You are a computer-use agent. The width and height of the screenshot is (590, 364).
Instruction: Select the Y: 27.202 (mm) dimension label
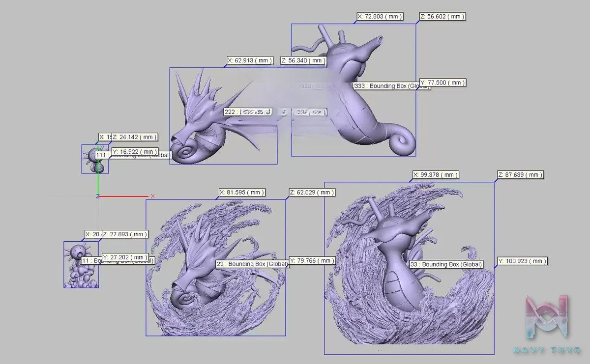[125, 257]
